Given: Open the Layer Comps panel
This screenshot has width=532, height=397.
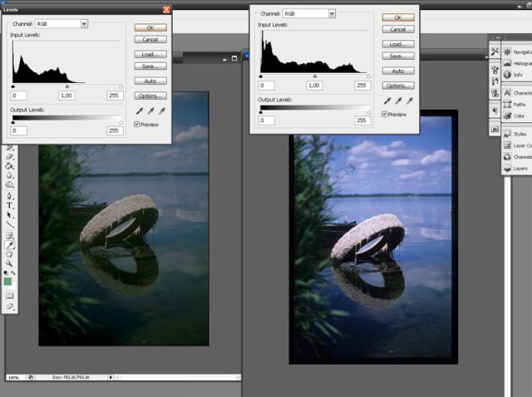Looking at the screenshot, I should 517,145.
